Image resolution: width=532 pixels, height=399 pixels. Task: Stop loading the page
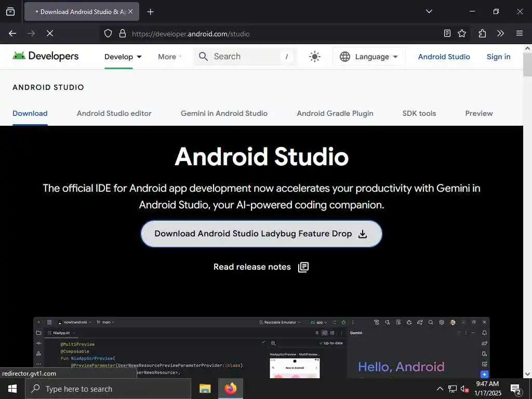(x=49, y=33)
